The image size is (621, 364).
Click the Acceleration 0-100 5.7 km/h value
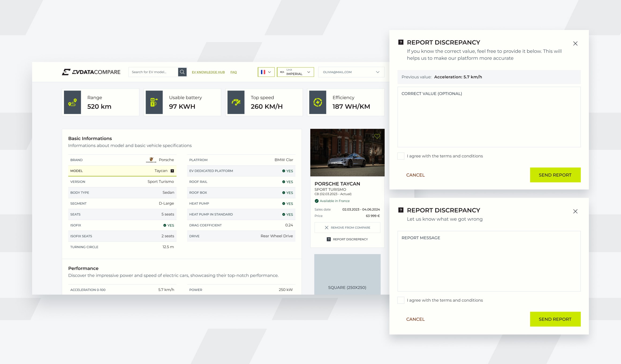coord(166,290)
